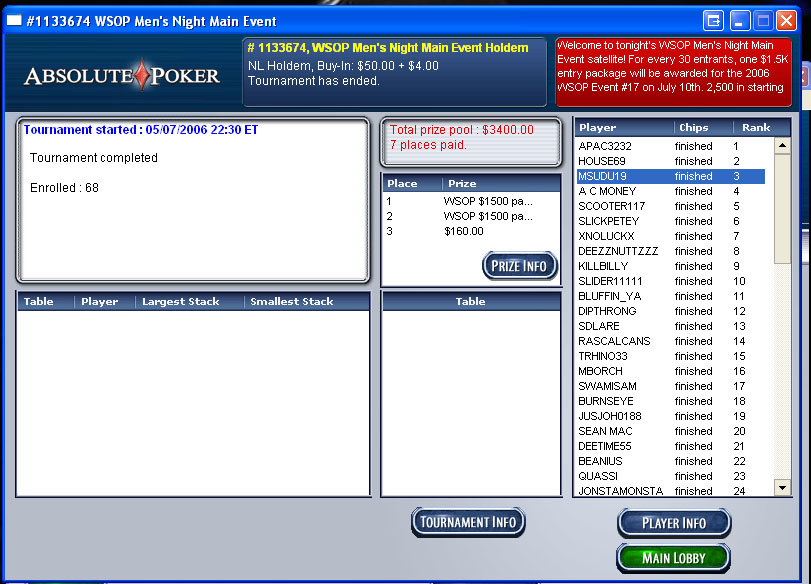Click the 'Tournament has ended.' text
Screen dimensions: 811x584
point(313,81)
